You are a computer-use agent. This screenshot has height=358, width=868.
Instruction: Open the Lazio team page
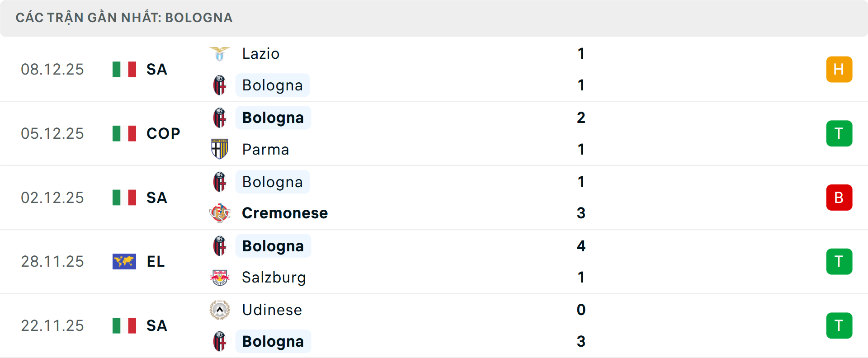click(x=260, y=53)
